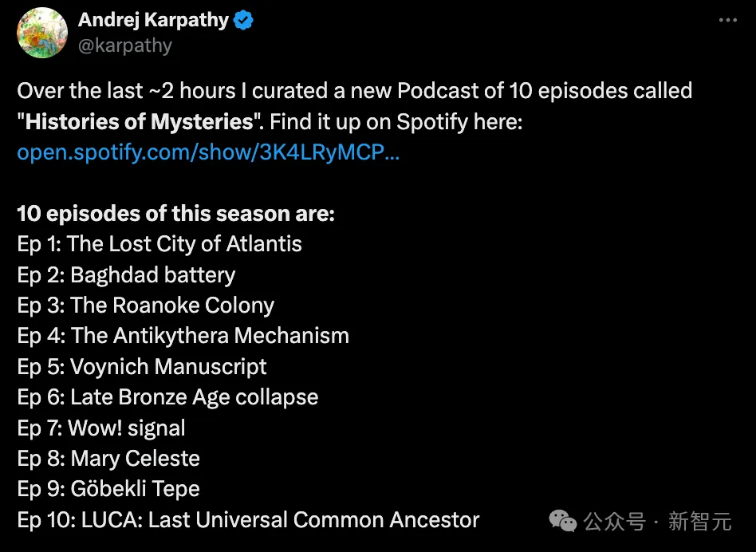
Task: Select the Ep 7 Wow! signal line
Action: coord(101,428)
